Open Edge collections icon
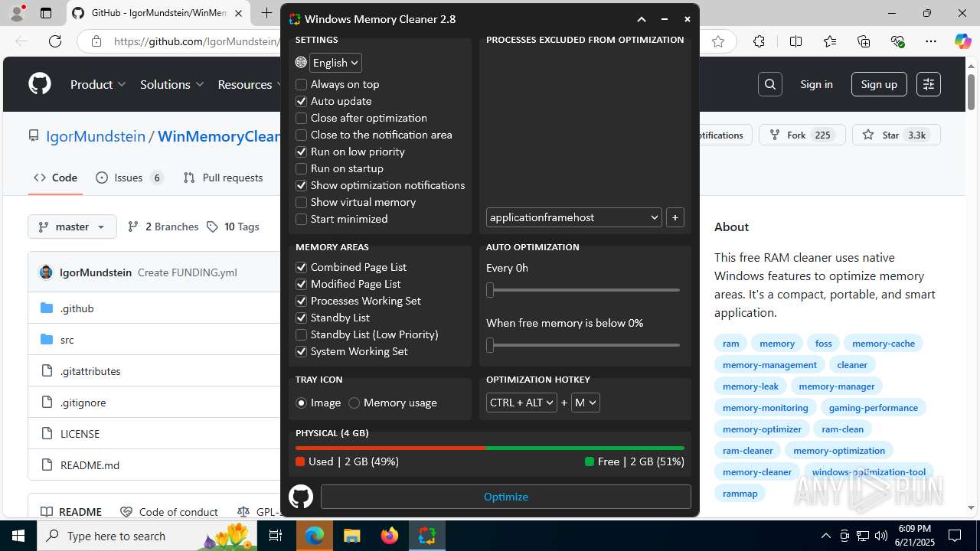This screenshot has height=551, width=980. (864, 42)
